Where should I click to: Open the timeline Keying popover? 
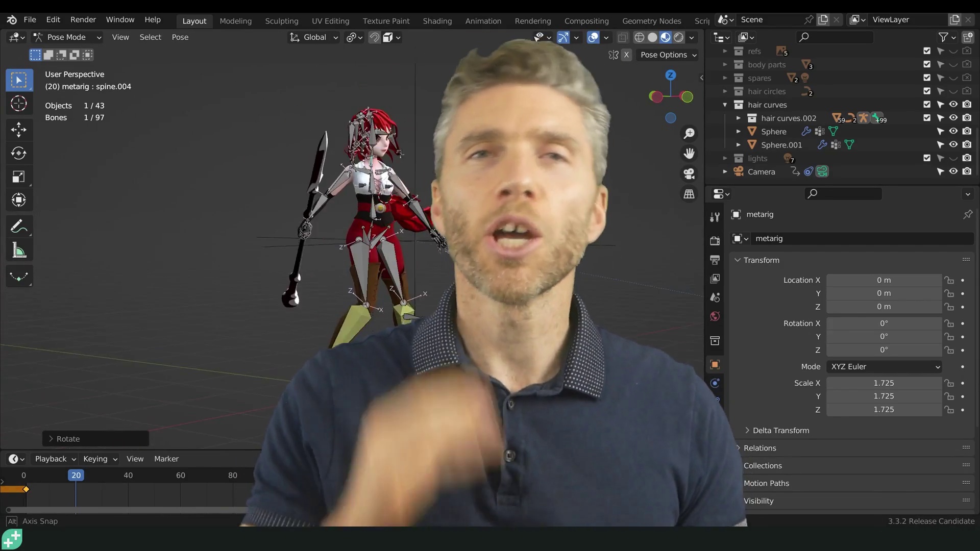(100, 459)
